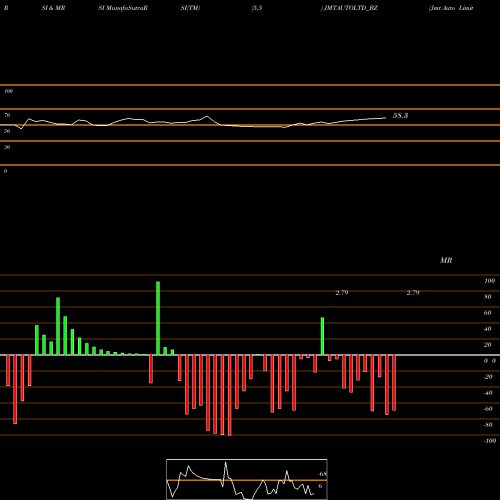This screenshot has height=500, width=500.
Task: Click the RSI axis label 70
Action: point(7,115)
